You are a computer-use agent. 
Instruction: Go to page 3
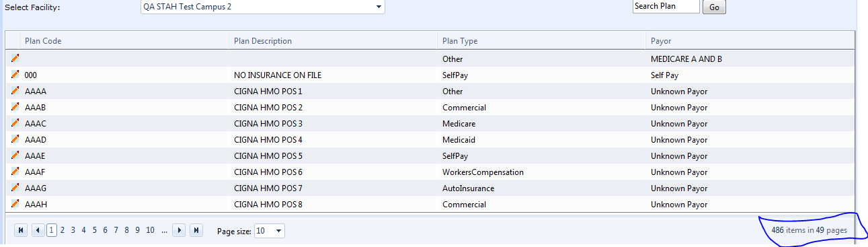tap(73, 230)
